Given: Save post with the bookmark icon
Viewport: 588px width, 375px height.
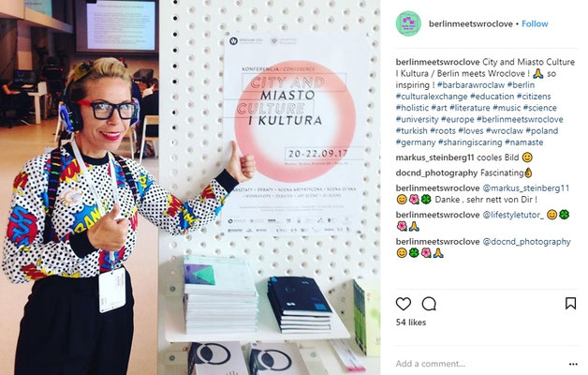Looking at the screenshot, I should coord(570,304).
